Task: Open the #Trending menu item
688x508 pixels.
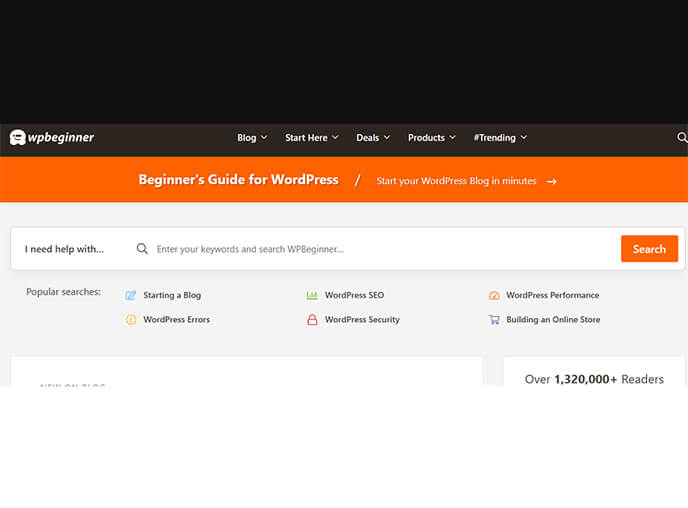Action: (494, 138)
